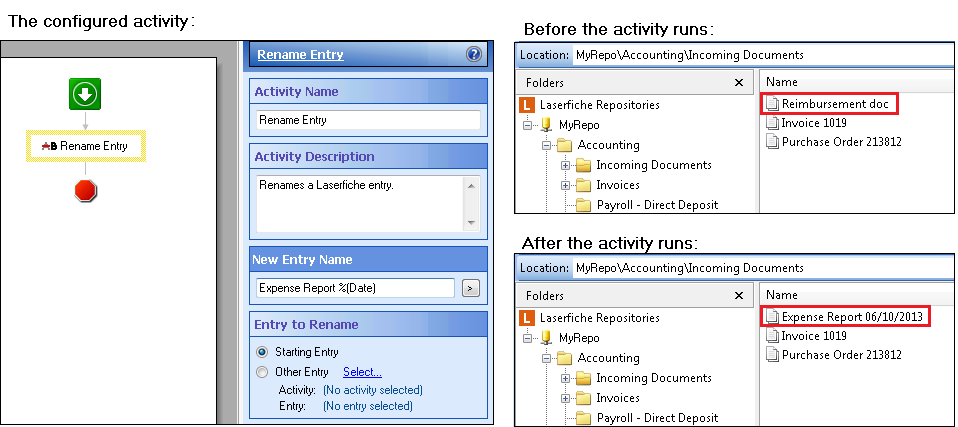Click the Reimbursement doc document icon
958x427 pixels.
click(x=771, y=103)
